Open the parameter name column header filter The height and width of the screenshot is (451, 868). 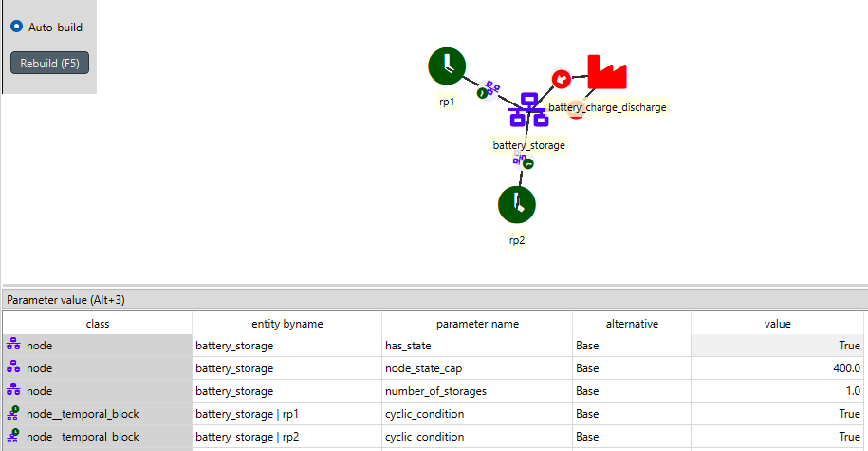tap(477, 324)
